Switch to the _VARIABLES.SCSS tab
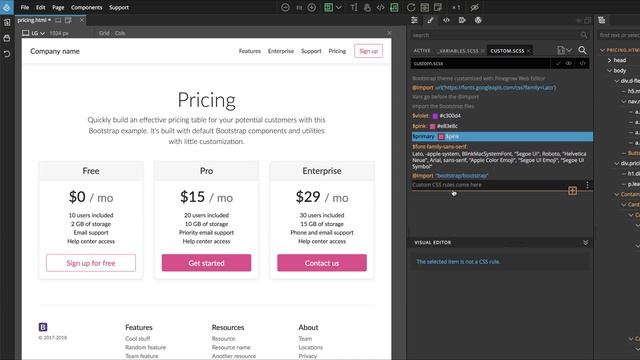The image size is (640, 360). pos(458,51)
